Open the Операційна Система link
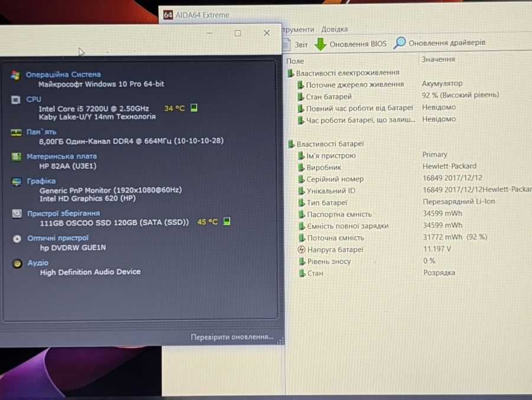 pos(63,74)
